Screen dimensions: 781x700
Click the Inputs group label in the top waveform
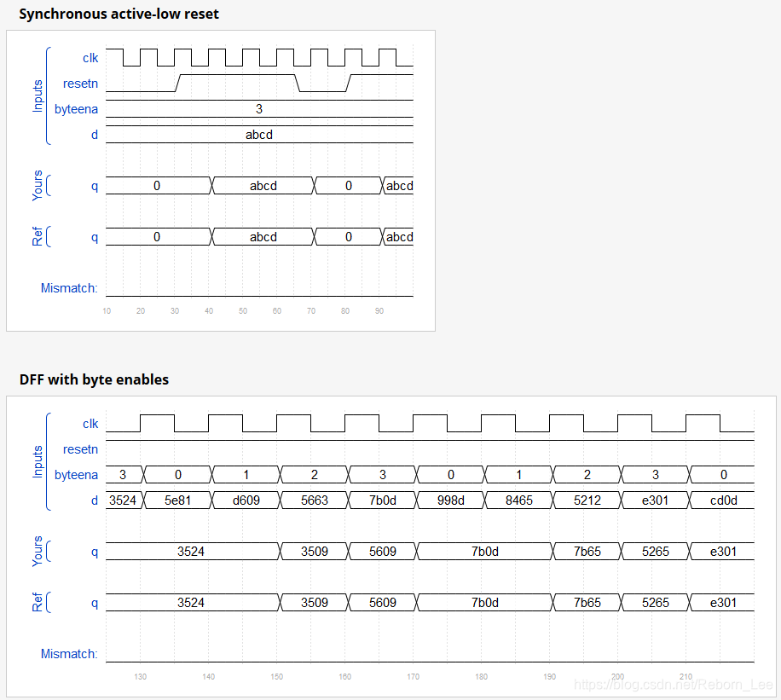click(38, 96)
